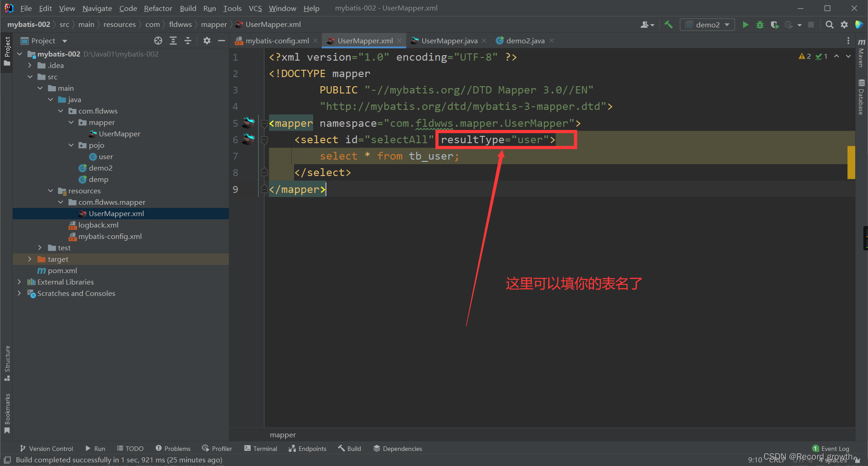Open Search Everywhere magnifier icon
This screenshot has width=868, height=466.
(x=830, y=25)
